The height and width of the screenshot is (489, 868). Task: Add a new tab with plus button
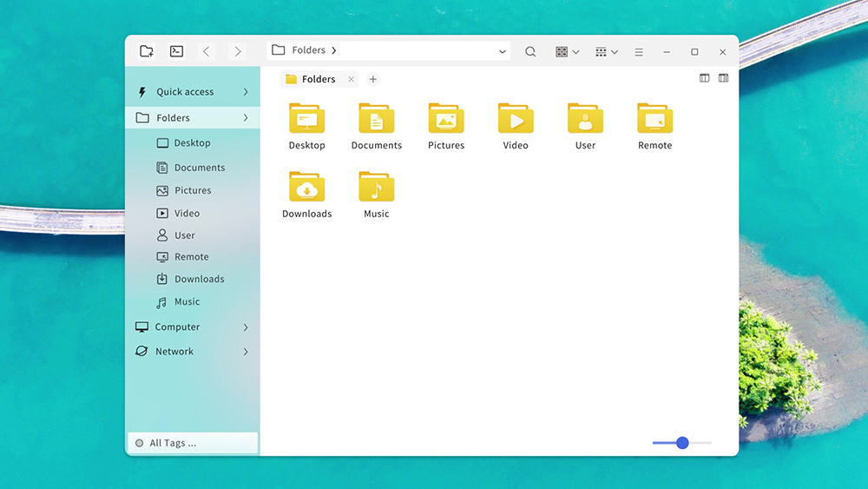tap(373, 79)
